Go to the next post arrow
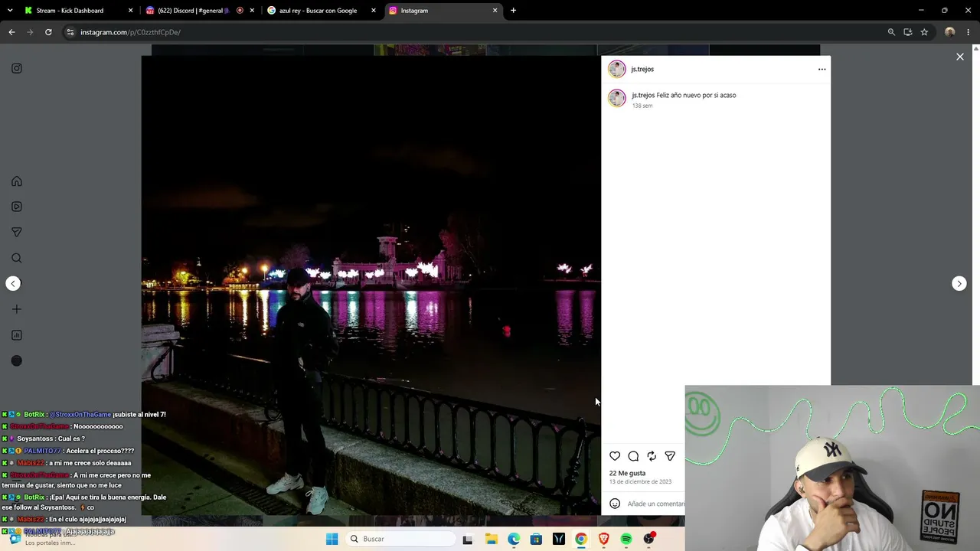 point(959,283)
